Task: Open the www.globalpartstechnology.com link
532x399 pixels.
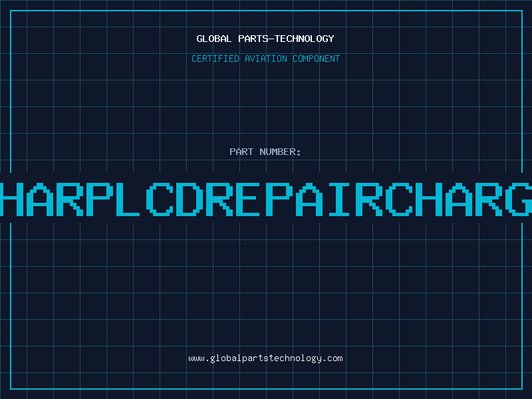Action: point(265,358)
